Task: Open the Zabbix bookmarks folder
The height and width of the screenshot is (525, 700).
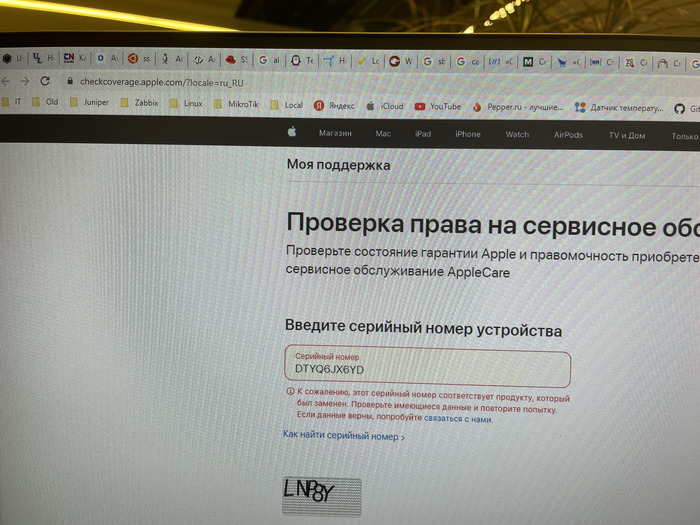Action: [140, 103]
